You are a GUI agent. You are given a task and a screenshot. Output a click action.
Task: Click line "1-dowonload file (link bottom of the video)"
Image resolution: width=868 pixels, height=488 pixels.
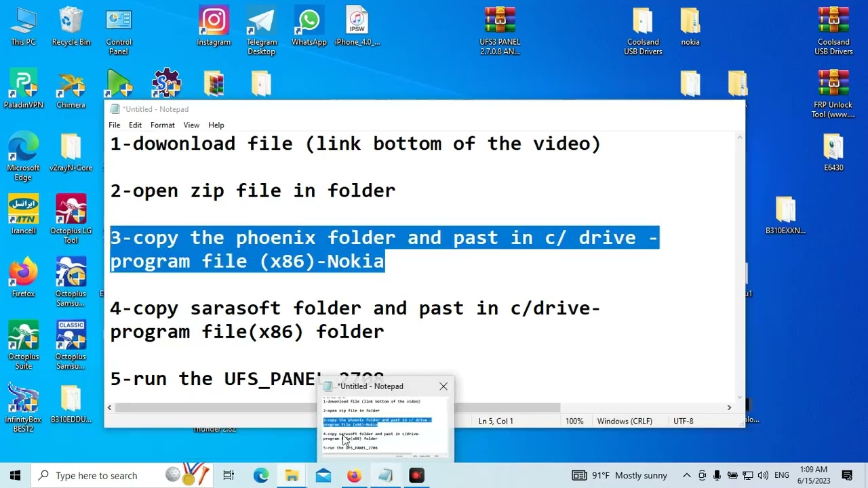(355, 144)
